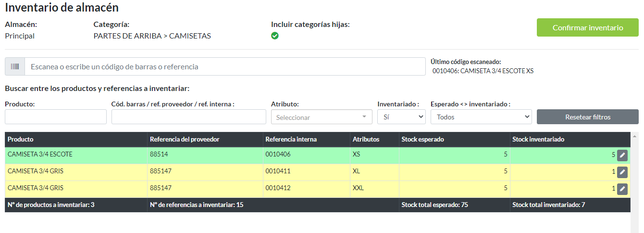Click the Cód. barras / ref. filter field
Screen dimensions: 644x233
pyautogui.click(x=188, y=117)
